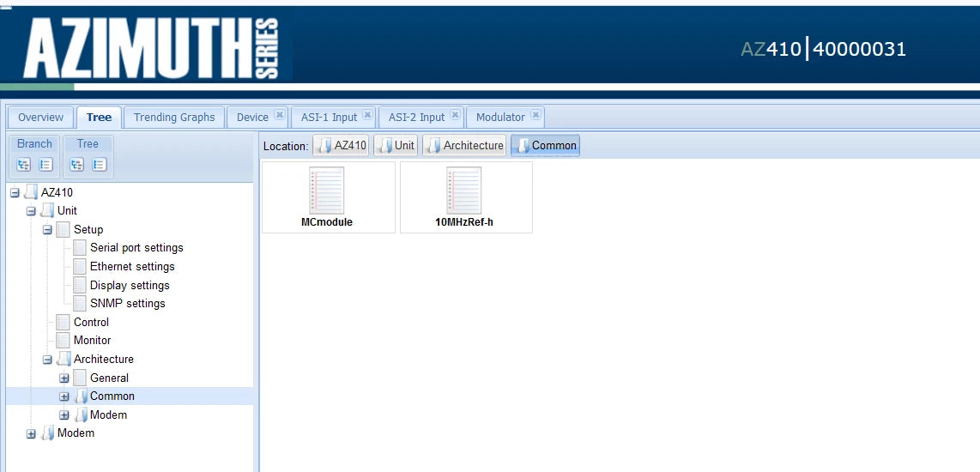This screenshot has width=980, height=472.
Task: Collapse the Architecture node
Action: coord(47,360)
